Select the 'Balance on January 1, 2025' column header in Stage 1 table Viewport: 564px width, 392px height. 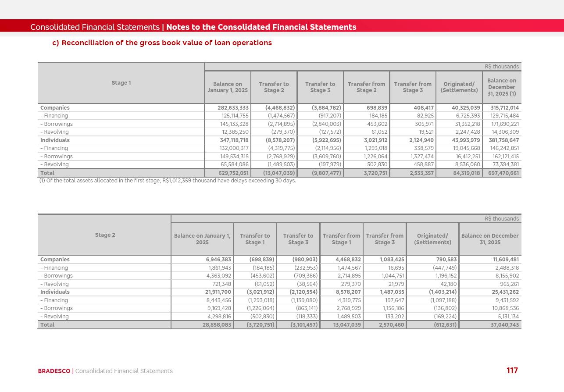tap(228, 87)
